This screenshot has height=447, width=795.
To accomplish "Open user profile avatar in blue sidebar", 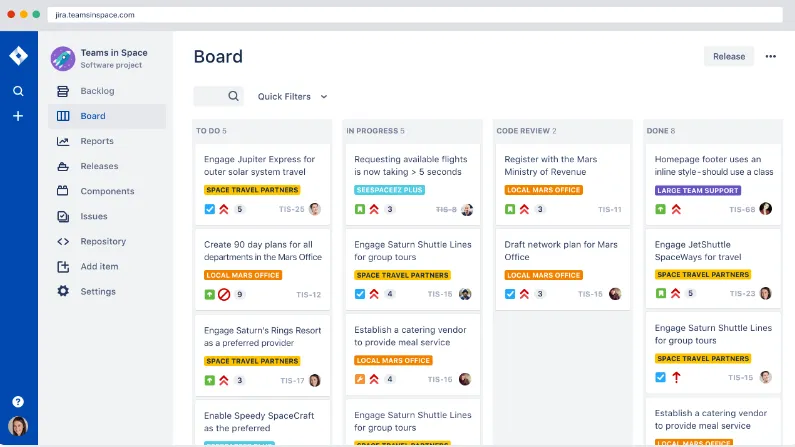I will (18, 426).
